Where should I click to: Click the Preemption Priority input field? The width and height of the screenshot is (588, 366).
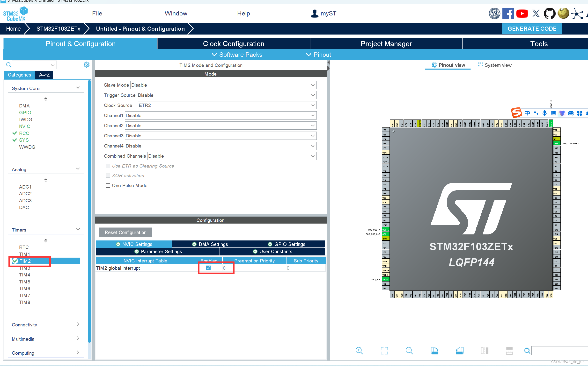pos(253,268)
